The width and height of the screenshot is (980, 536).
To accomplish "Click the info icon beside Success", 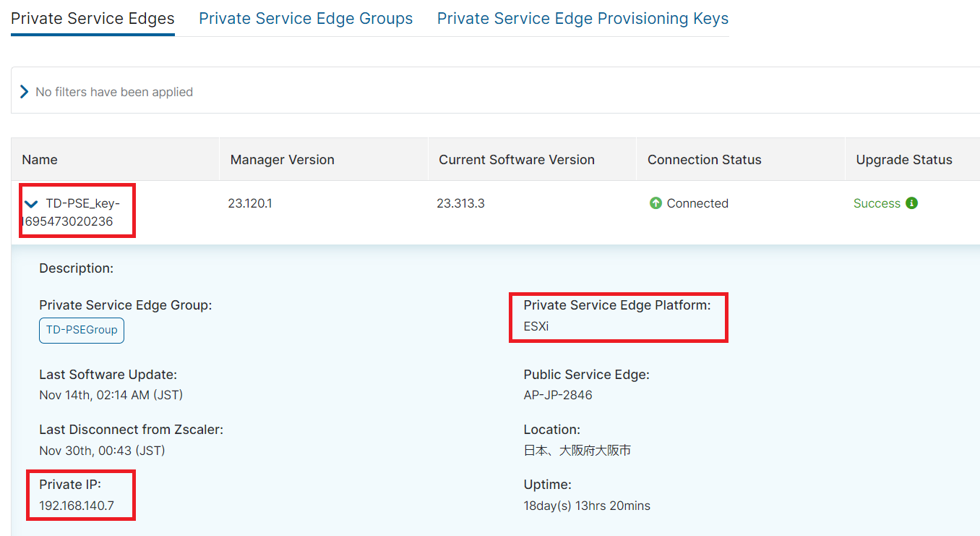I will tap(912, 203).
